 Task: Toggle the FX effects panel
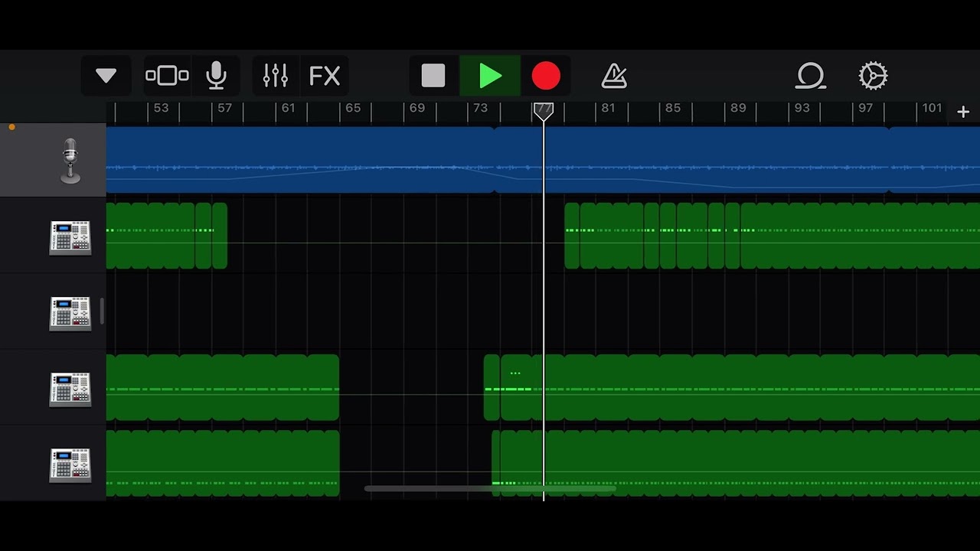[x=325, y=76]
